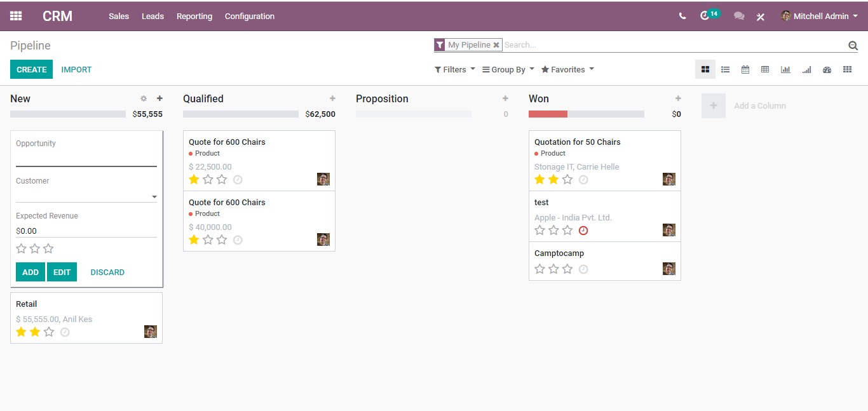The image size is (868, 411).
Task: Quick add plus in New column
Action: coord(159,98)
